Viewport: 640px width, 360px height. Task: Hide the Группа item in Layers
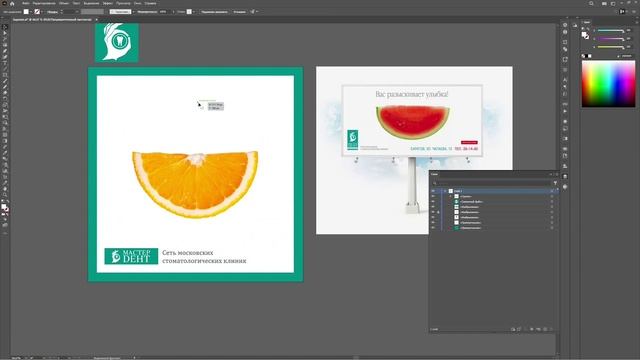pos(433,196)
